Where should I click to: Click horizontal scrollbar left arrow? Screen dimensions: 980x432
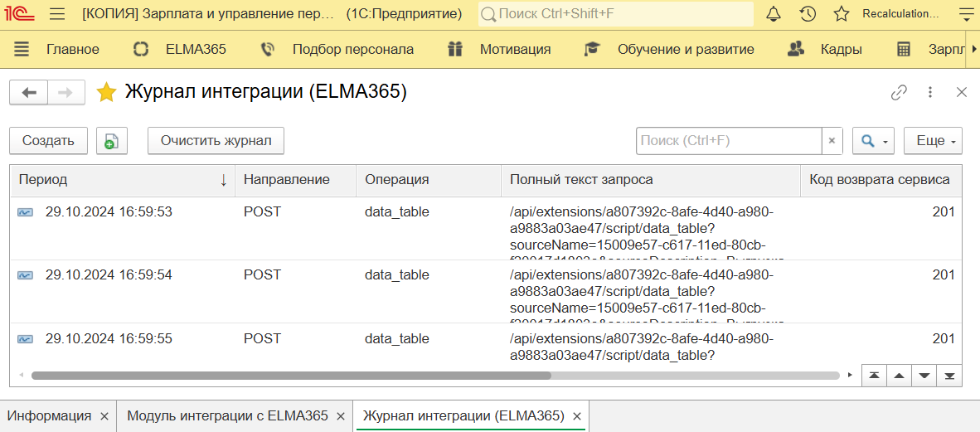(x=21, y=376)
